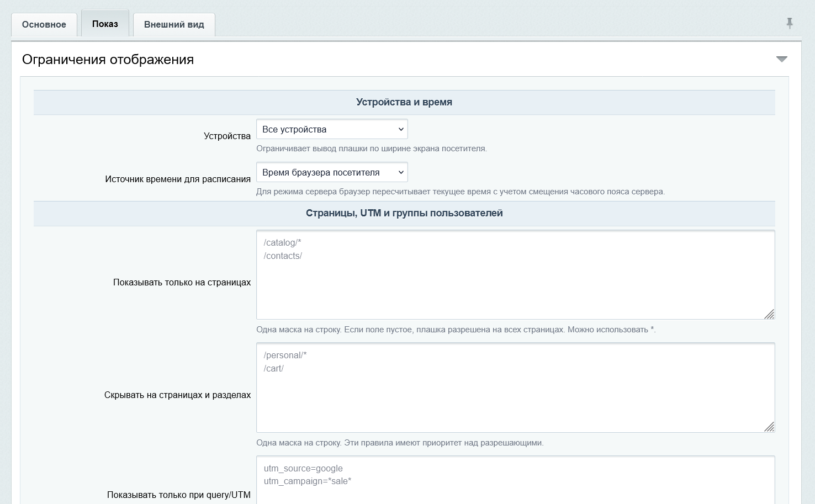Screen dimensions: 815x504
Task: Pin the settings tab panel
Action: pyautogui.click(x=790, y=23)
